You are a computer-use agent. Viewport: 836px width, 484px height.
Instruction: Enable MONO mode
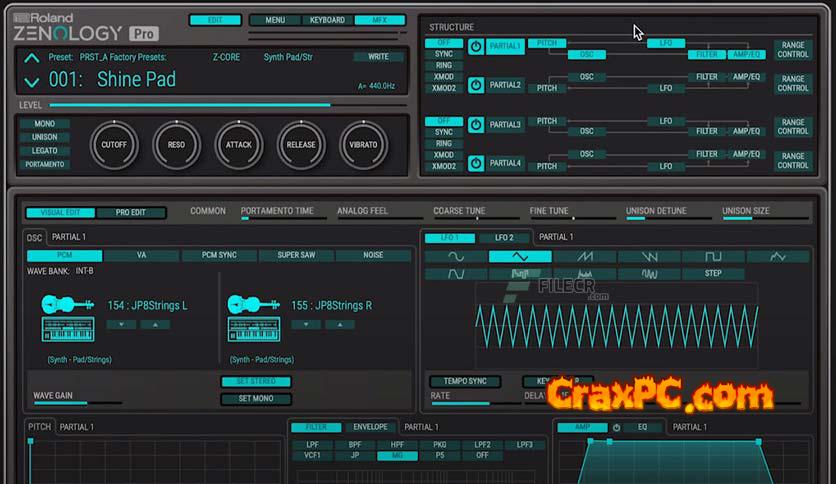coord(45,124)
